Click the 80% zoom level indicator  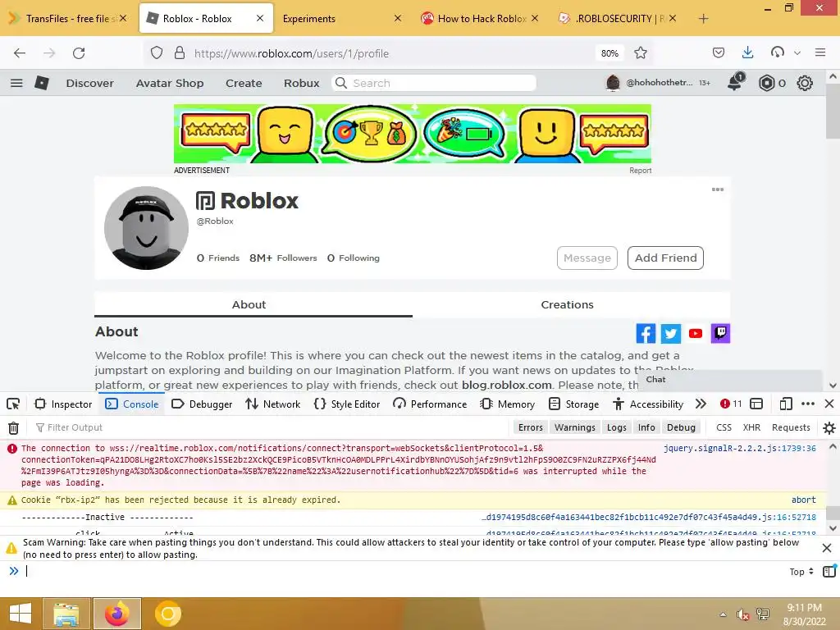click(609, 53)
